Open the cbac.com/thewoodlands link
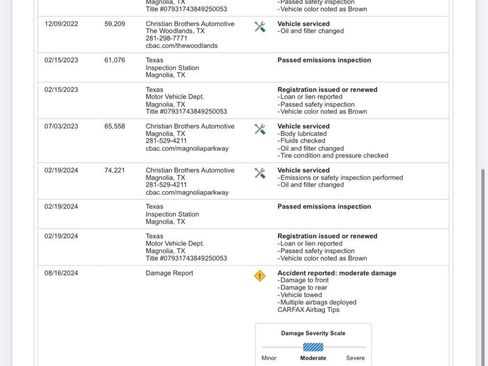This screenshot has height=366, width=488. coord(182,46)
